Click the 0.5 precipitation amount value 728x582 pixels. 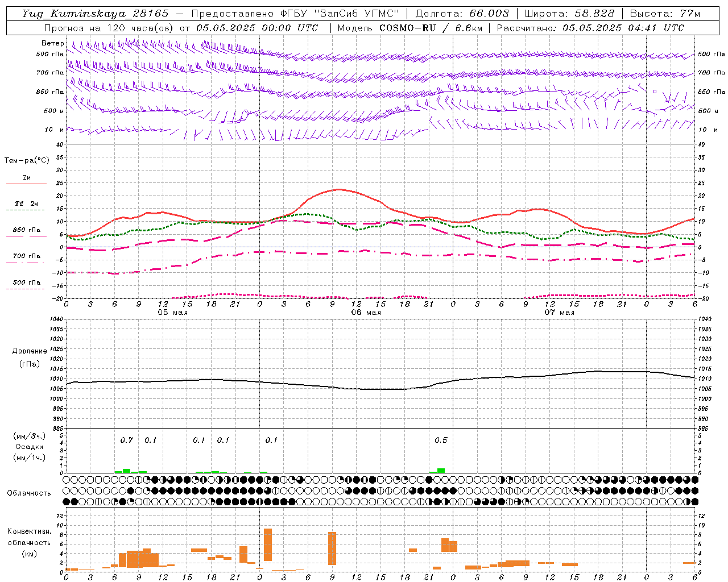[441, 440]
